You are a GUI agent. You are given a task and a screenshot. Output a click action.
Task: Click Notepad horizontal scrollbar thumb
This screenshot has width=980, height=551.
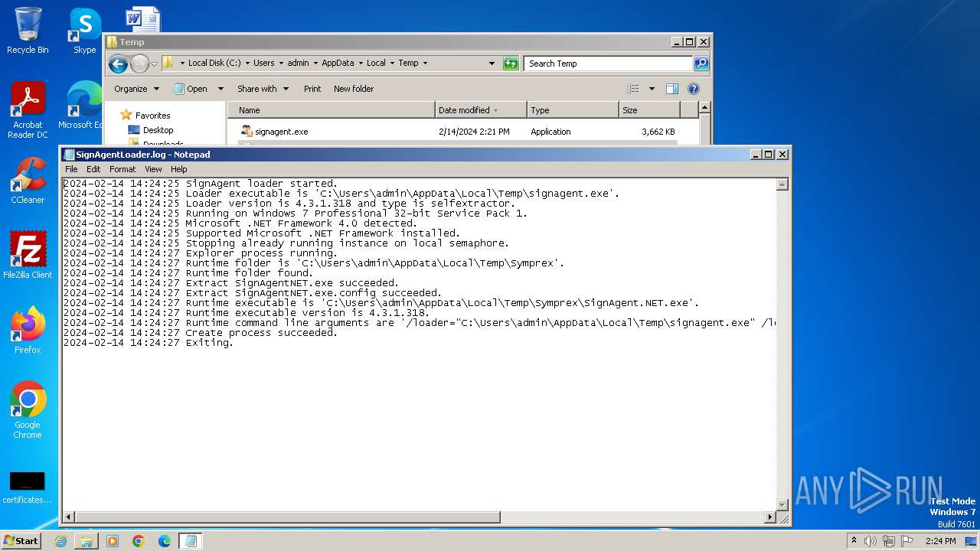coord(287,517)
